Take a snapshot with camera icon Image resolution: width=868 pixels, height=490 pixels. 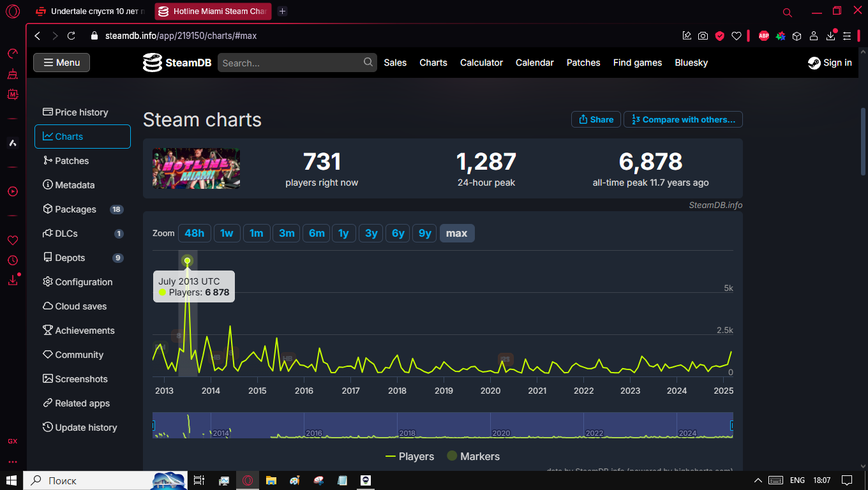click(x=703, y=36)
